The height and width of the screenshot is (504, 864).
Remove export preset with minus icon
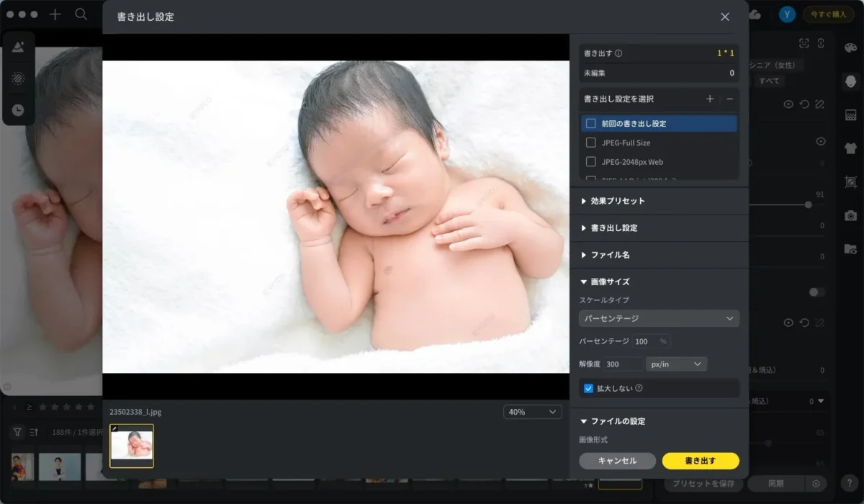point(729,99)
